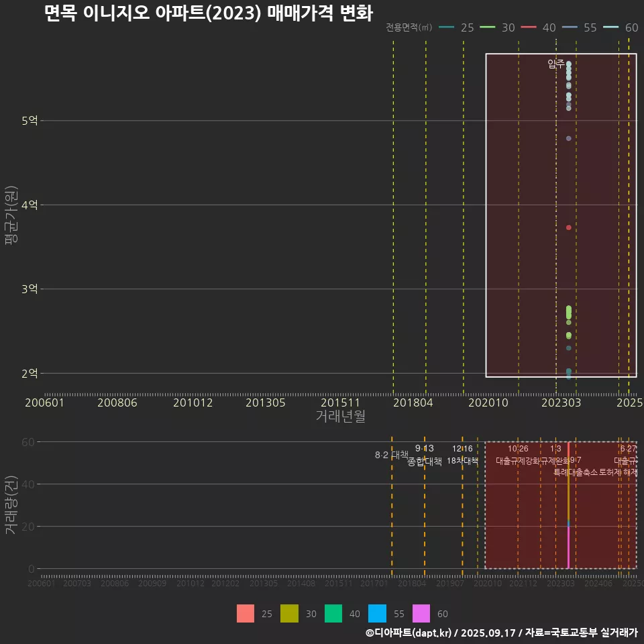
Task: Select the blue 55 swatch in bottom legend
Action: click(377, 614)
